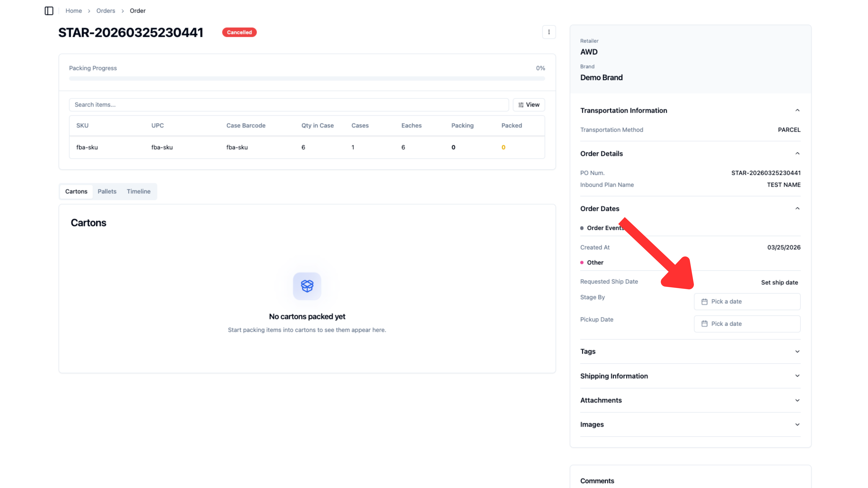Click the Pickup Date calendar icon
Image resolution: width=868 pixels, height=488 pixels.
point(704,324)
